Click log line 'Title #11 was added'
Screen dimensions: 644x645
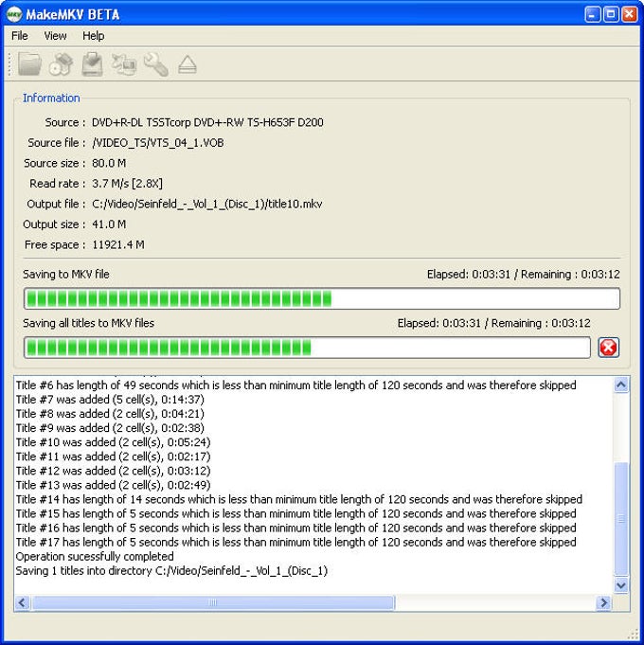(x=113, y=457)
